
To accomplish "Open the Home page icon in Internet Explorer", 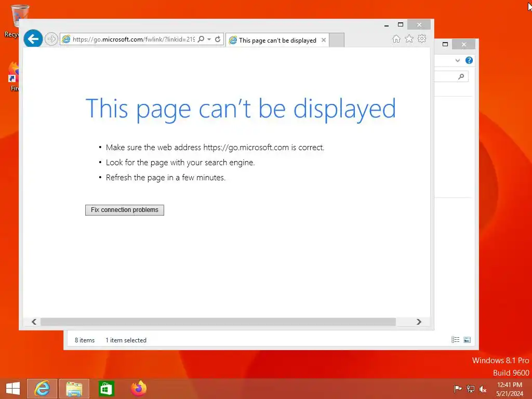I will point(396,38).
